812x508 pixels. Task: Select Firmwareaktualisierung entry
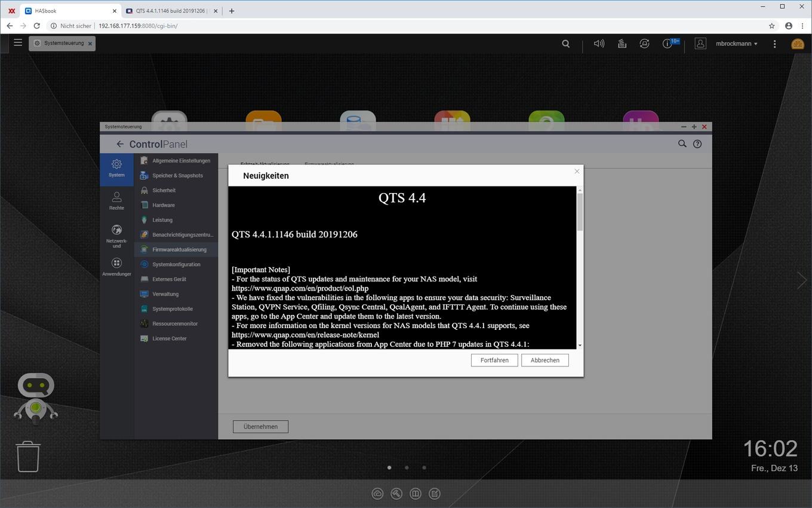click(x=176, y=250)
